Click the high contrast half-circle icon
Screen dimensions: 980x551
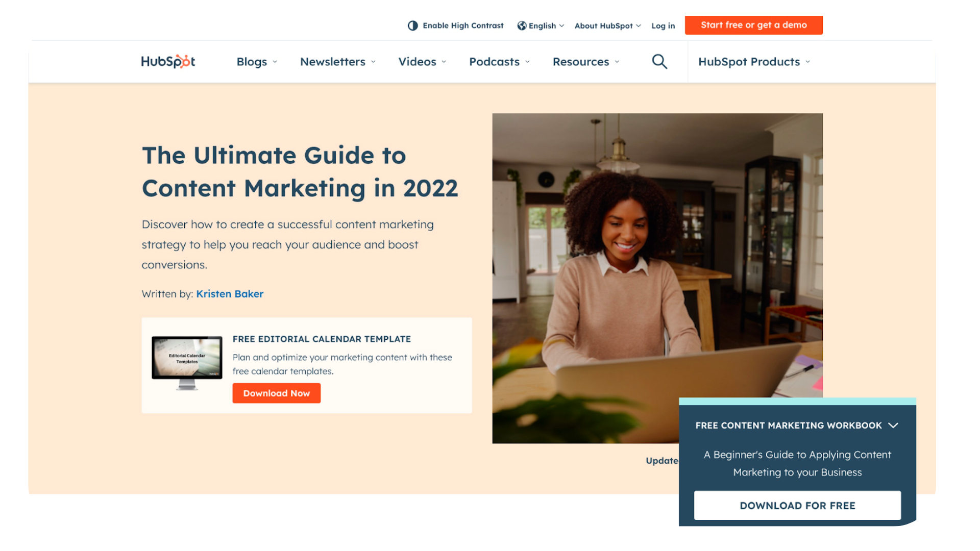(412, 26)
